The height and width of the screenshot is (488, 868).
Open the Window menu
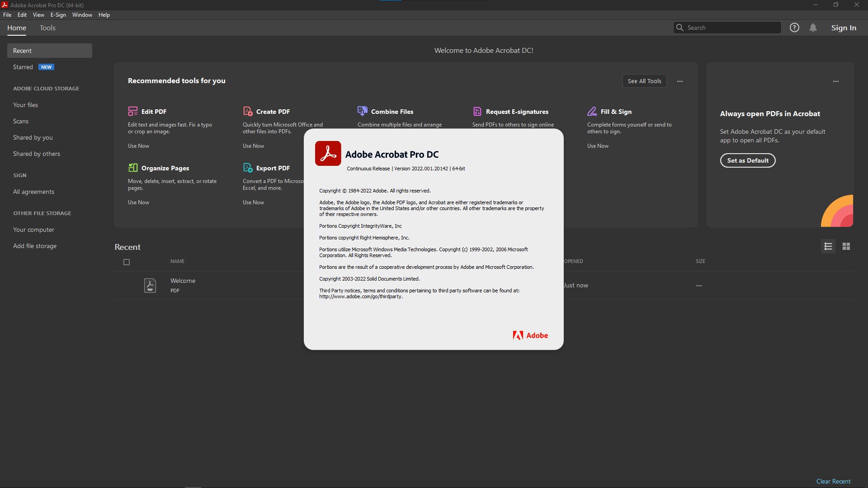pyautogui.click(x=82, y=15)
